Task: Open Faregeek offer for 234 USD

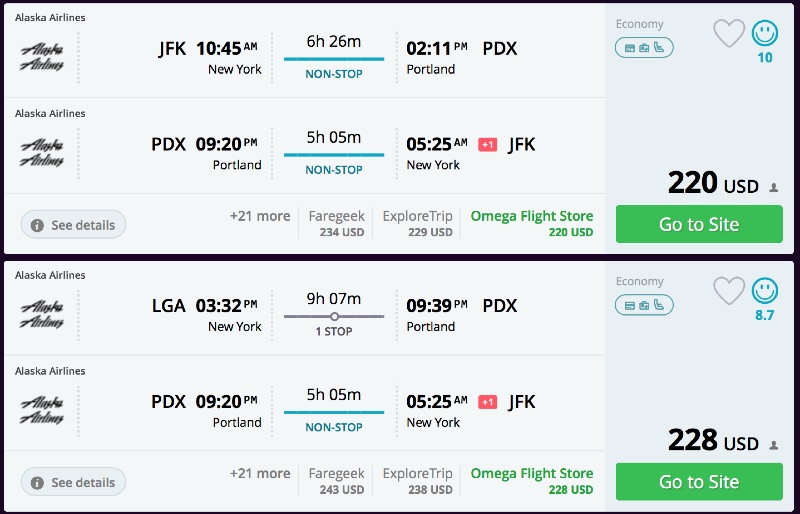Action: tap(336, 224)
